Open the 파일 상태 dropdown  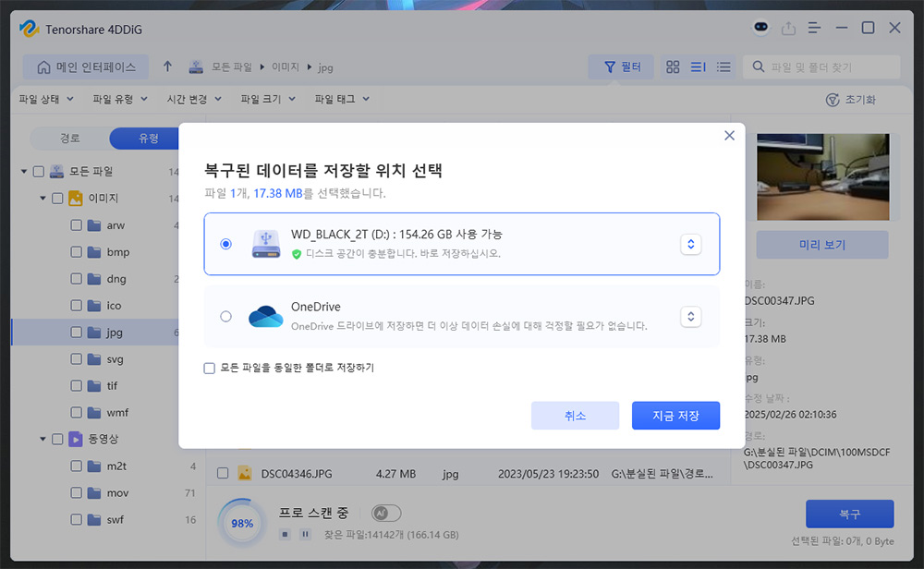click(x=46, y=99)
